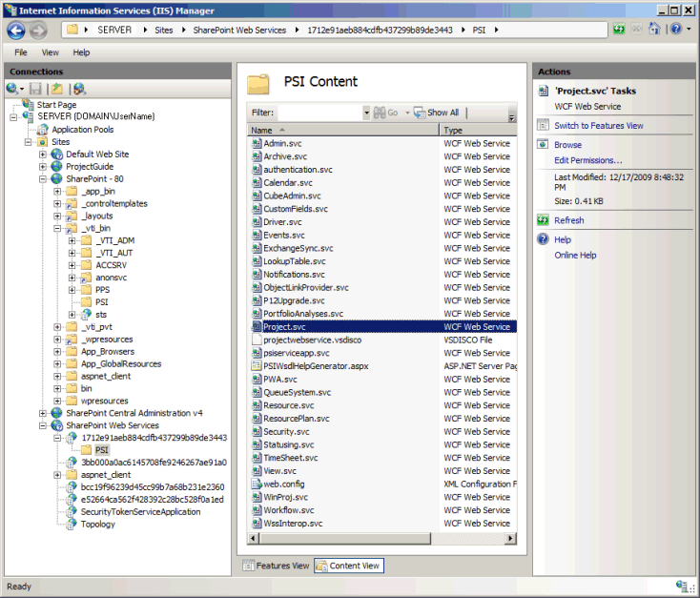
Task: Open the home icon in address bar
Action: point(654,29)
